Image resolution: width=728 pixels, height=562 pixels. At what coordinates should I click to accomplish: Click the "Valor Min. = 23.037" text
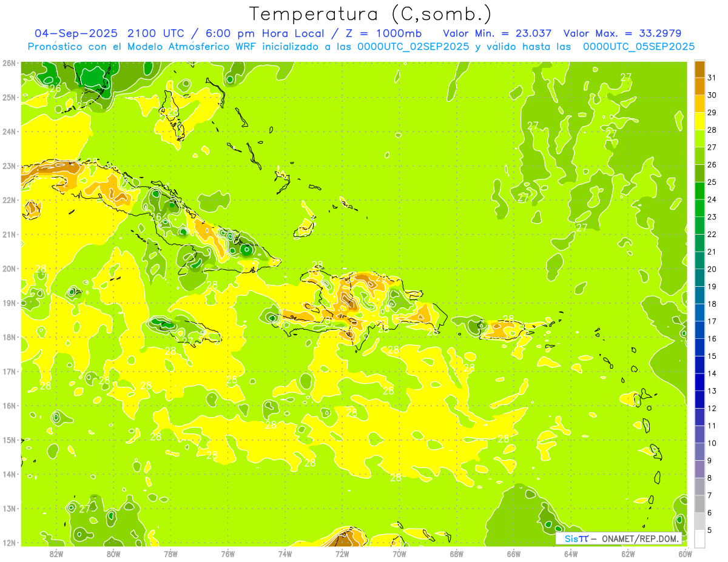pyautogui.click(x=497, y=33)
